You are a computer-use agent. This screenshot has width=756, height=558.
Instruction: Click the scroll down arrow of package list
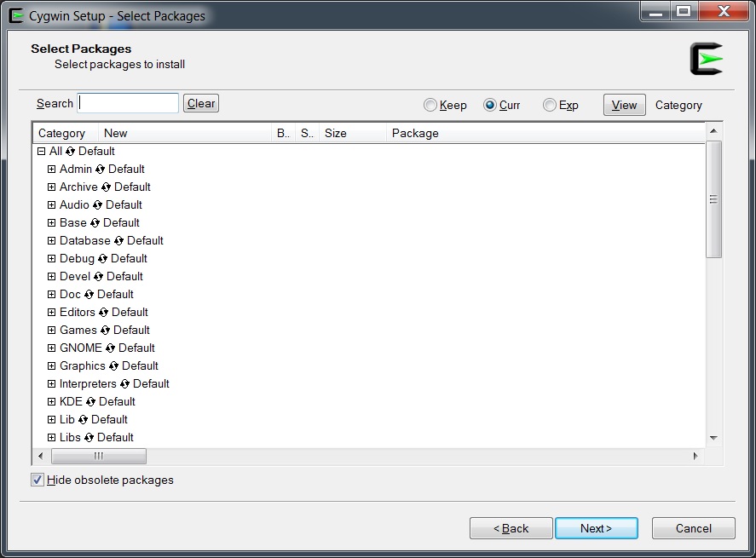click(713, 438)
